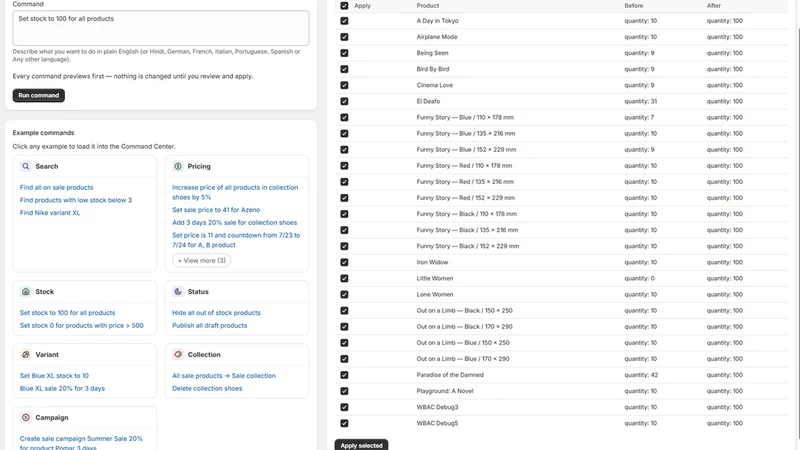Uncheck Funny Story Blue 110 × 178 mm checkbox
The width and height of the screenshot is (800, 450).
pos(344,117)
